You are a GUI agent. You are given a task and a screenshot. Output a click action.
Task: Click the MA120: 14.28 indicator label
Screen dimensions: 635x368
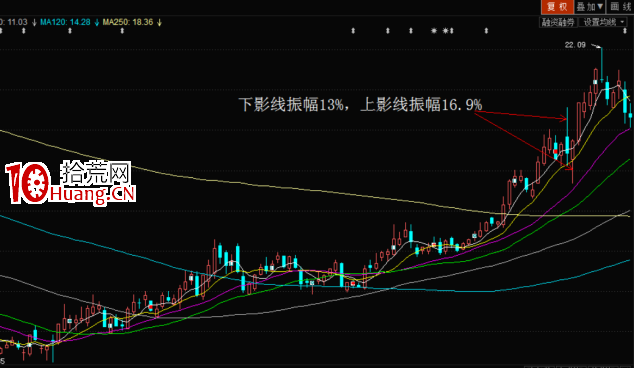[65, 22]
